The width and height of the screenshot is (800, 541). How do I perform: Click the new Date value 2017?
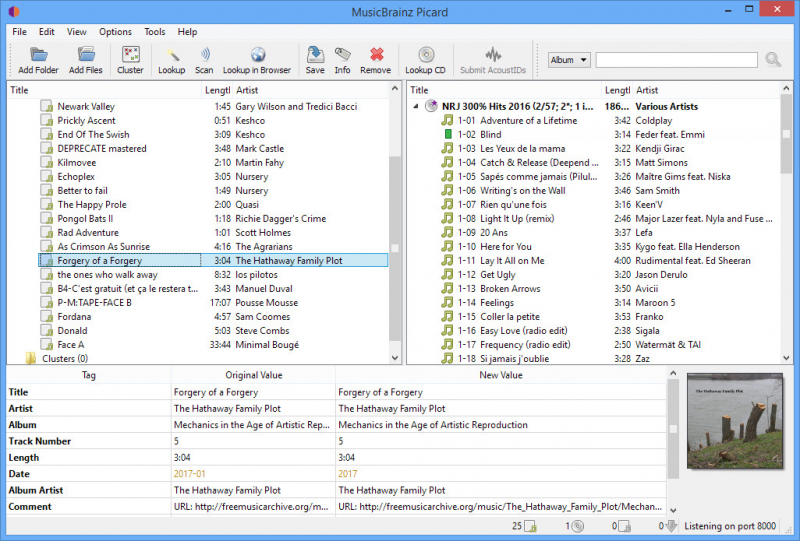point(347,474)
